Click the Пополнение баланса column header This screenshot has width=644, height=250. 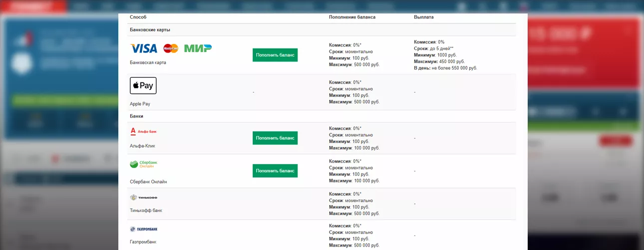[x=352, y=17]
